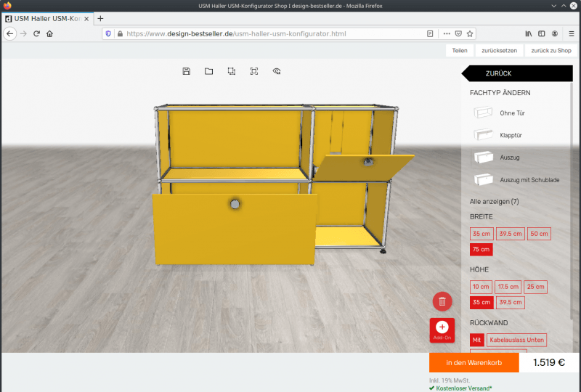Set height to 35 cm
The height and width of the screenshot is (392, 581).
482,302
